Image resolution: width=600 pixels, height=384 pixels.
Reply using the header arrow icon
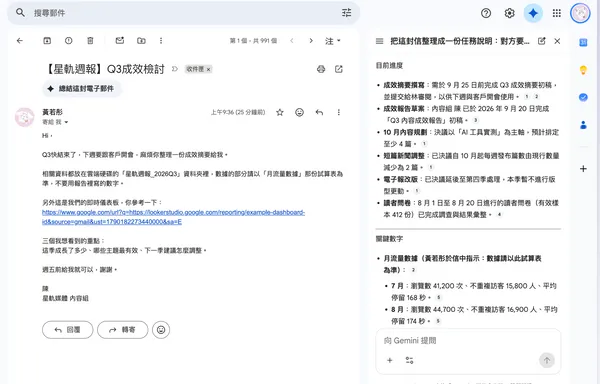[x=319, y=112]
